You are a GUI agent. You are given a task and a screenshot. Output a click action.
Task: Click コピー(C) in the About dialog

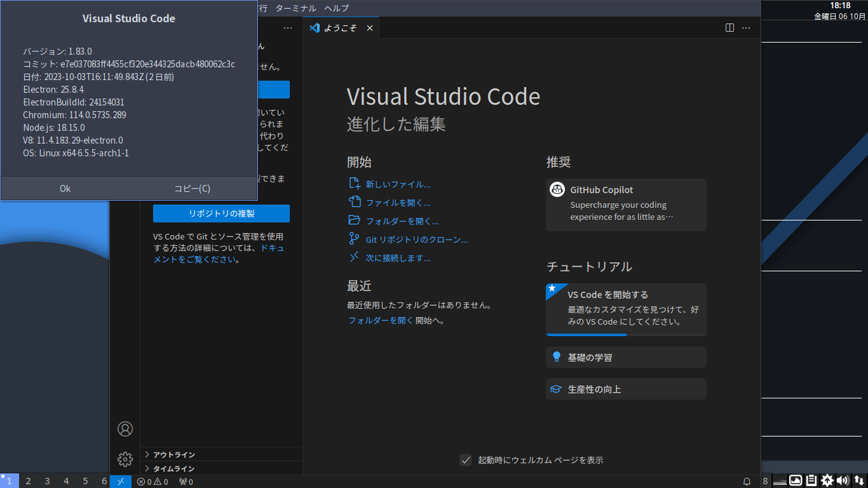click(193, 188)
